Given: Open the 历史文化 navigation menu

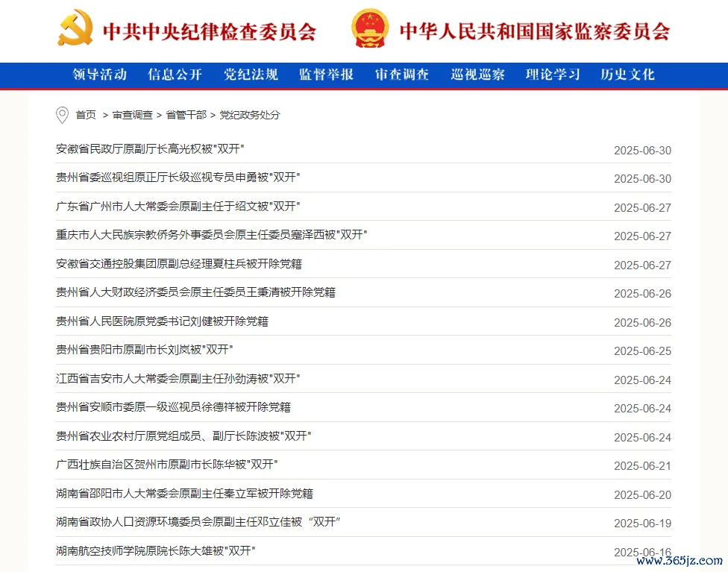Looking at the screenshot, I should pos(628,75).
